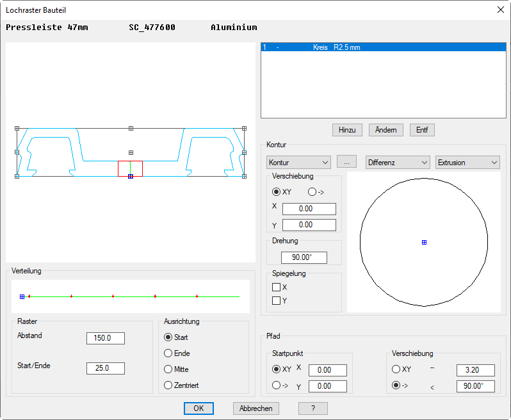Select Mitte under Ausrichtung
Image resolution: width=511 pixels, height=420 pixels.
[168, 369]
